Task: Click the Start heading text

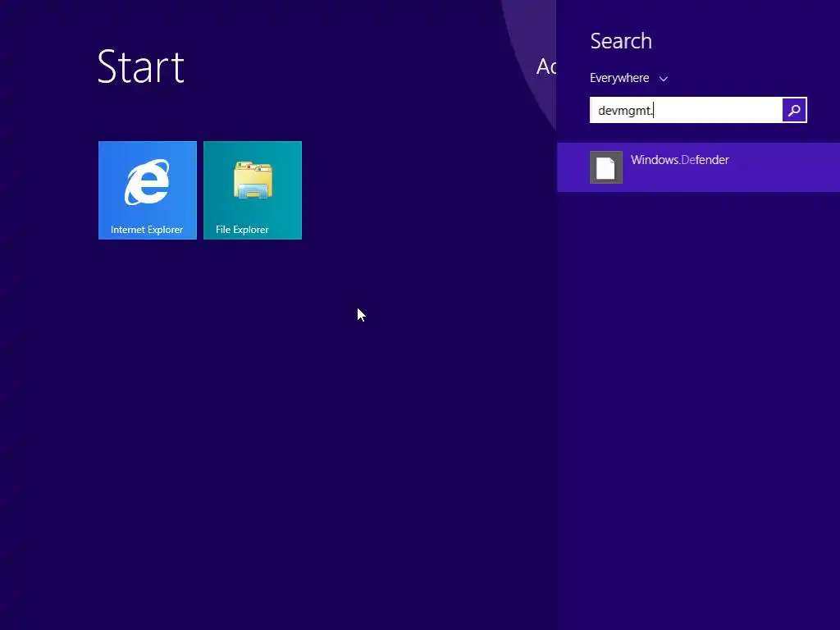Action: pyautogui.click(x=141, y=66)
